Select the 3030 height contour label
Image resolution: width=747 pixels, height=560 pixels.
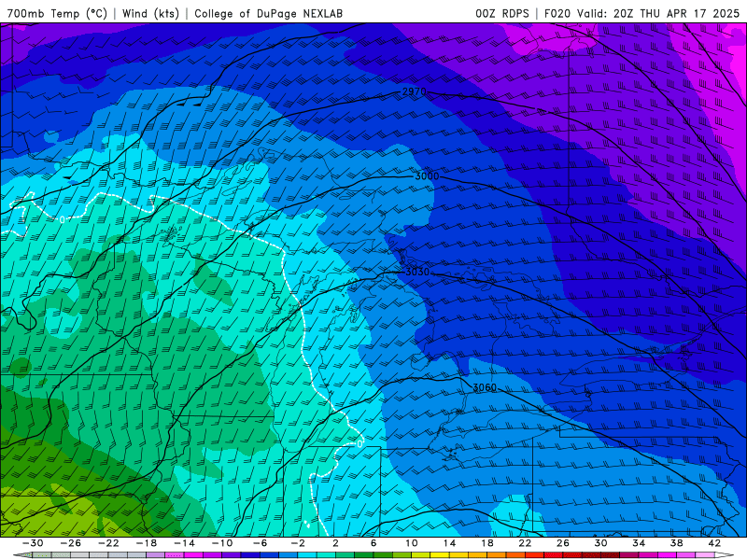coord(417,272)
